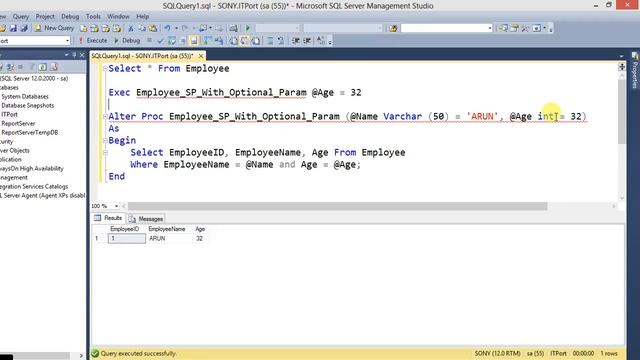Close the Object Explorer panel
Image resolution: width=640 pixels, height=360 pixels.
[x=82, y=55]
